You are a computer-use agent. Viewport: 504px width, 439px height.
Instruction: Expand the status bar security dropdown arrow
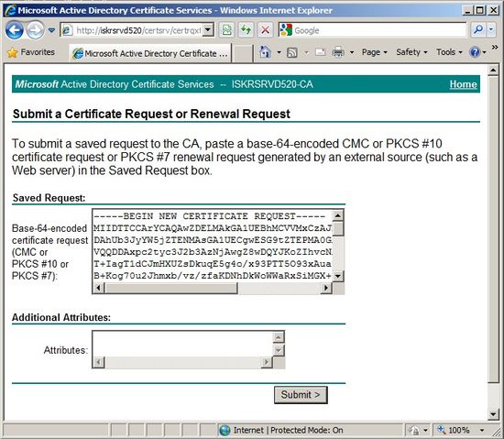tap(425, 431)
